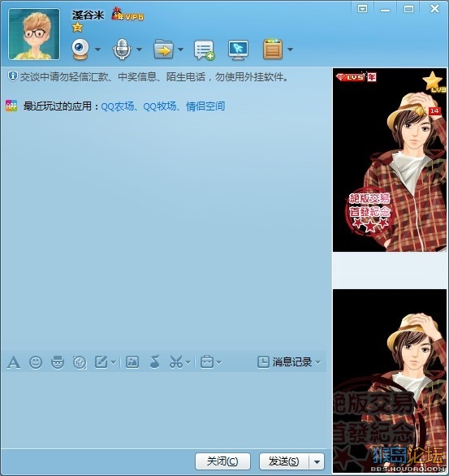Start a video call with webcam icon

(80, 50)
